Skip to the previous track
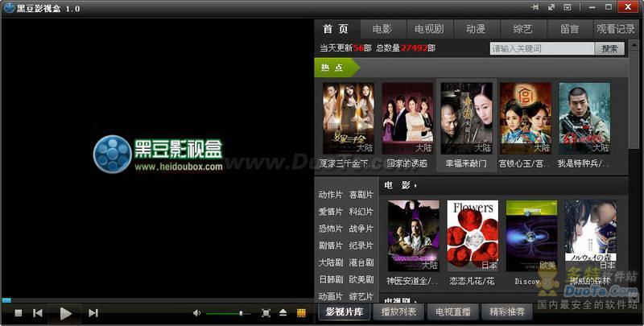The height and width of the screenshot is (326, 644). (x=38, y=312)
